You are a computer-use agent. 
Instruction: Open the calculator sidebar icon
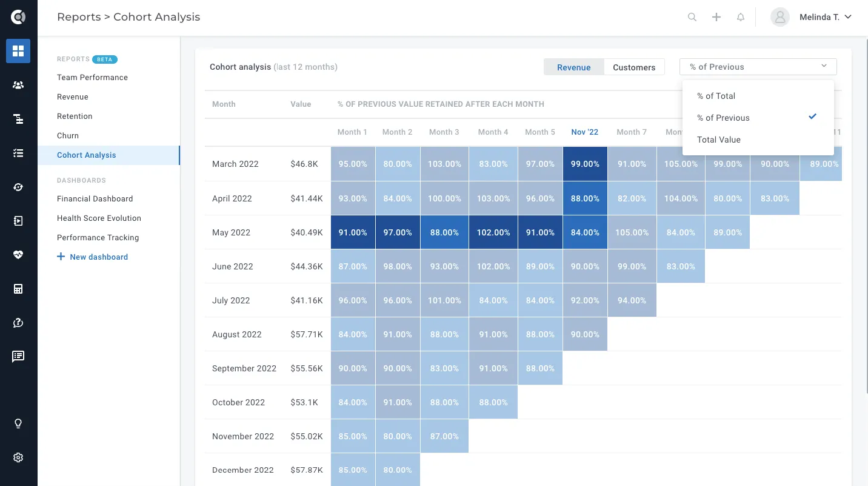coord(18,289)
